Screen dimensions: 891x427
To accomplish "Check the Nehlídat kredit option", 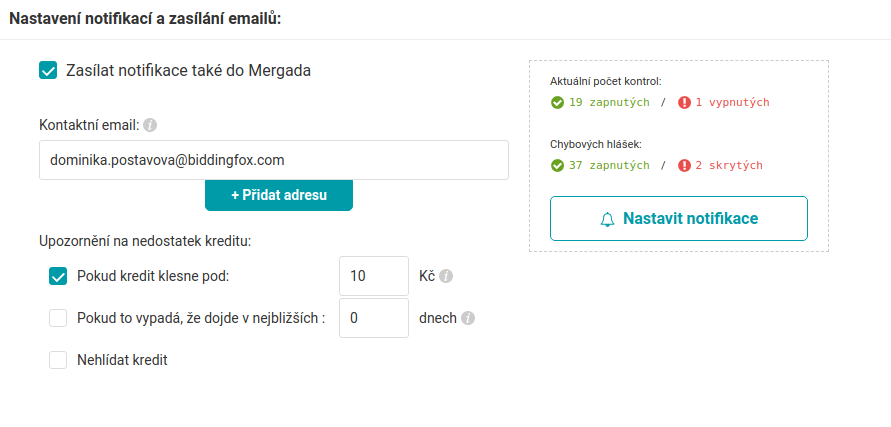I will tap(58, 360).
